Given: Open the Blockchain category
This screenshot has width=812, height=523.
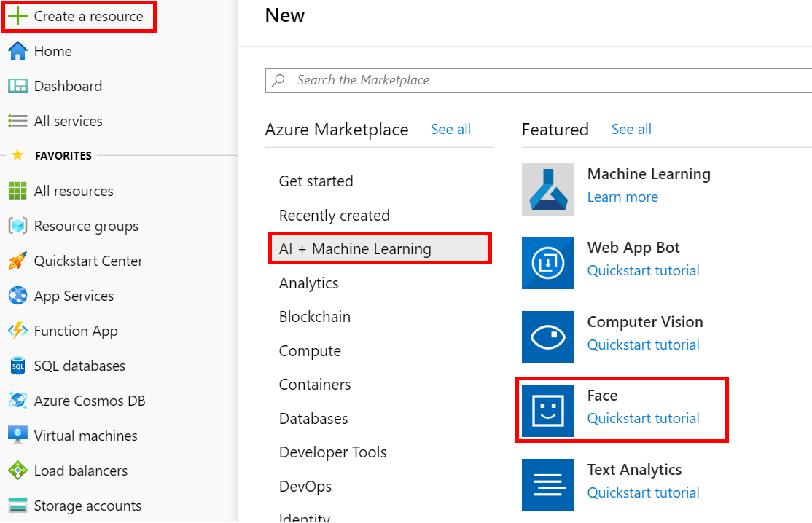Looking at the screenshot, I should pos(314,317).
